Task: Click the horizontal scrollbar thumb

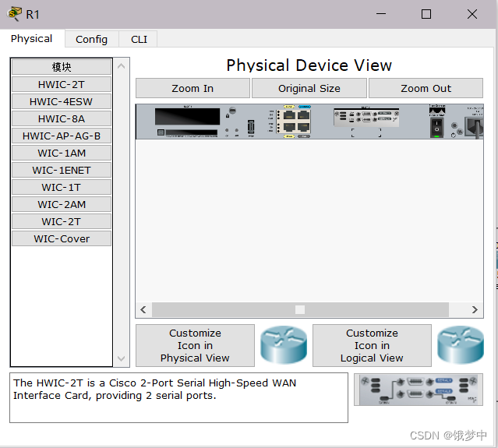Action: (300, 309)
